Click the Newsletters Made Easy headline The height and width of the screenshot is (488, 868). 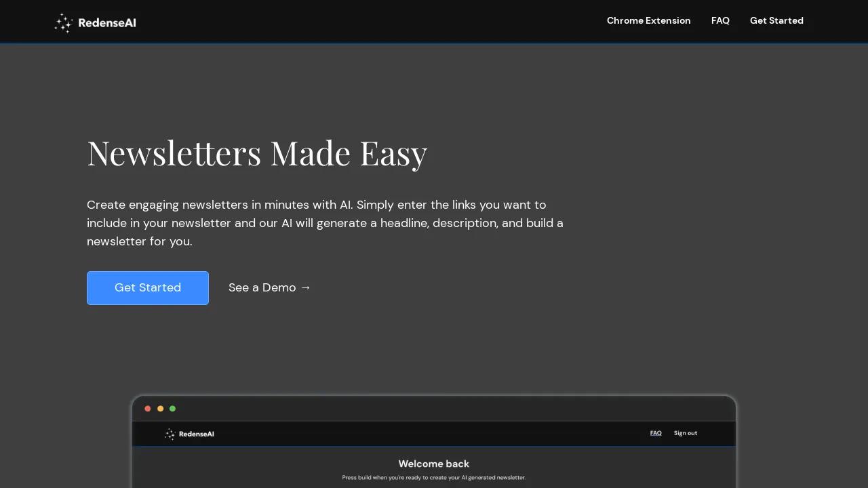click(x=257, y=153)
